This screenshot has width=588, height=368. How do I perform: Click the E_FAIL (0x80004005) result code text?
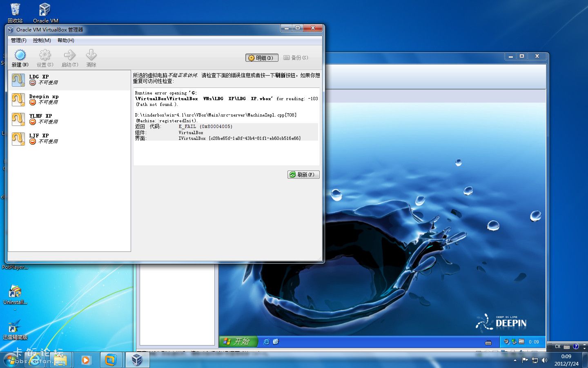pyautogui.click(x=205, y=127)
